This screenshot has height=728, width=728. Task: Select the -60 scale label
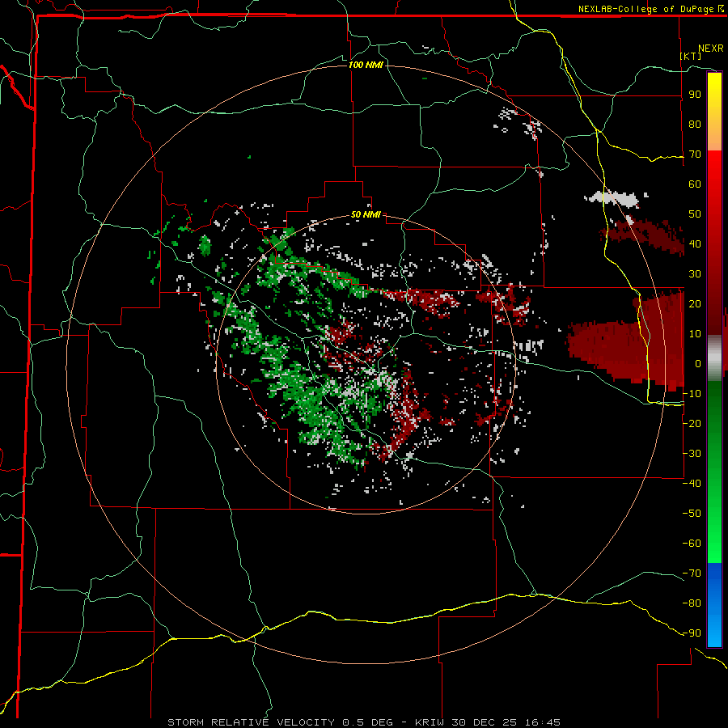pos(692,544)
